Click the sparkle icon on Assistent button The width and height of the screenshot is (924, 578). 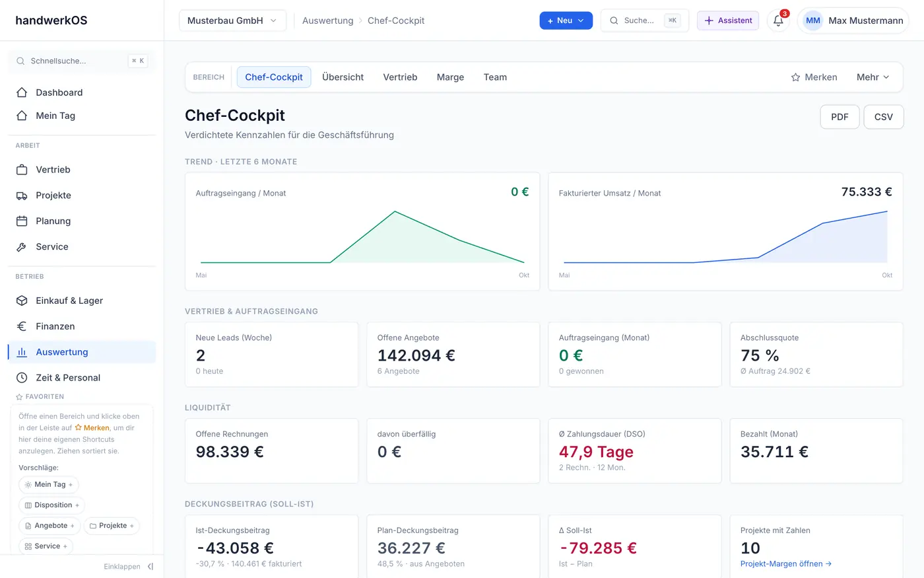coord(709,20)
